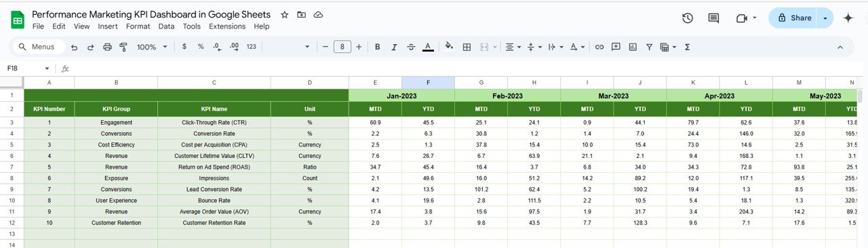This screenshot has width=868, height=248.
Task: Open version history clock icon
Action: coord(688,18)
